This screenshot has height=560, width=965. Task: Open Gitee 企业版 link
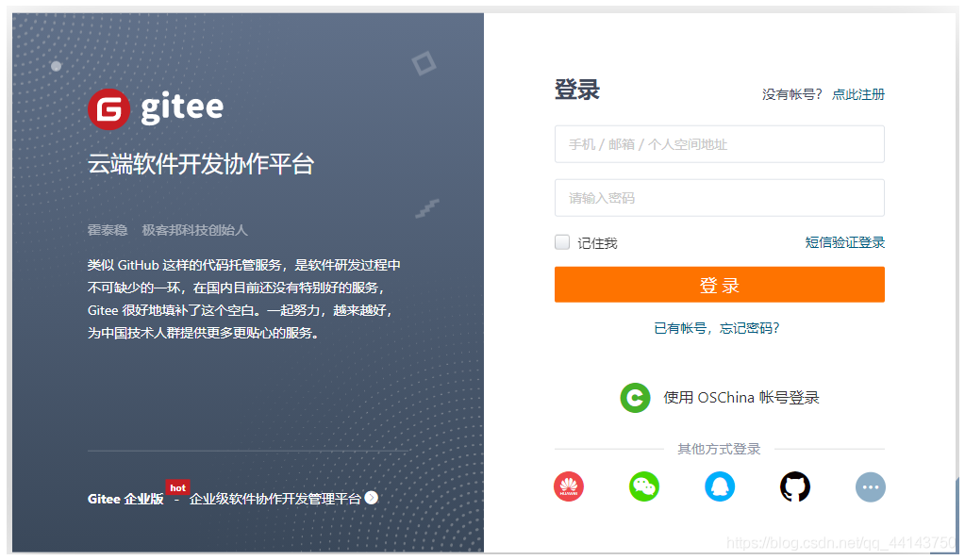tap(125, 499)
